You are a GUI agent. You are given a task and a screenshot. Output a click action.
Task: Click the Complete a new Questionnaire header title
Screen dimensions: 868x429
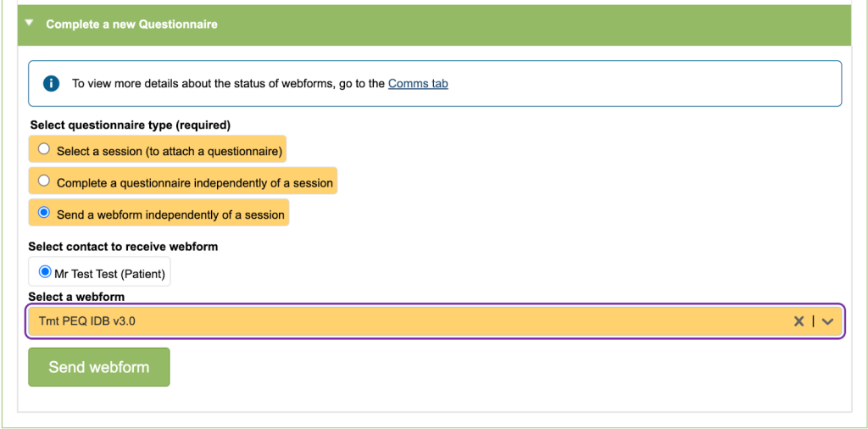coord(131,25)
